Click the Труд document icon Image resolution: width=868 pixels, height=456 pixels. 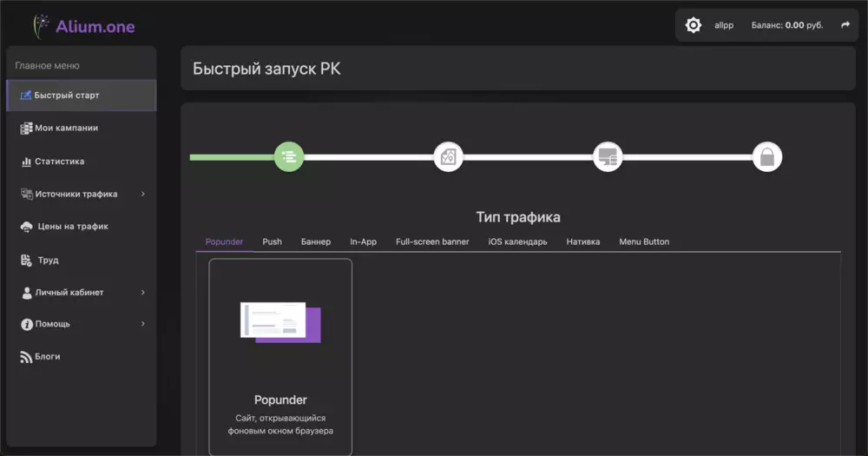pos(26,260)
